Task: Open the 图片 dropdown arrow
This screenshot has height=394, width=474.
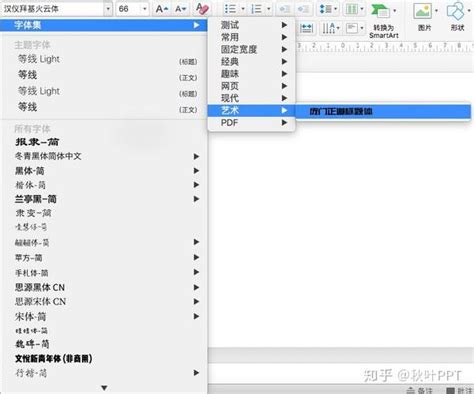Action: [436, 11]
